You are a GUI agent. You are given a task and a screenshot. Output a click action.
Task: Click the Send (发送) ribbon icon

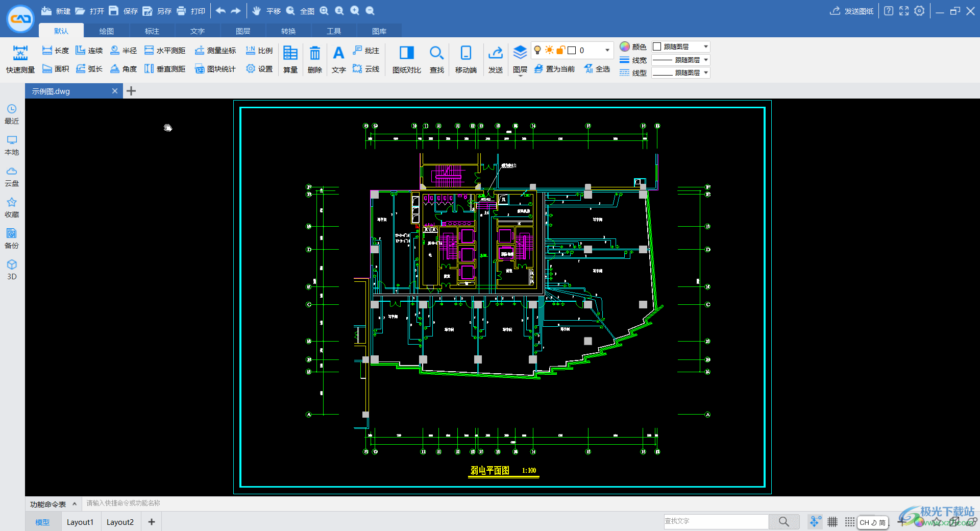[x=495, y=59]
